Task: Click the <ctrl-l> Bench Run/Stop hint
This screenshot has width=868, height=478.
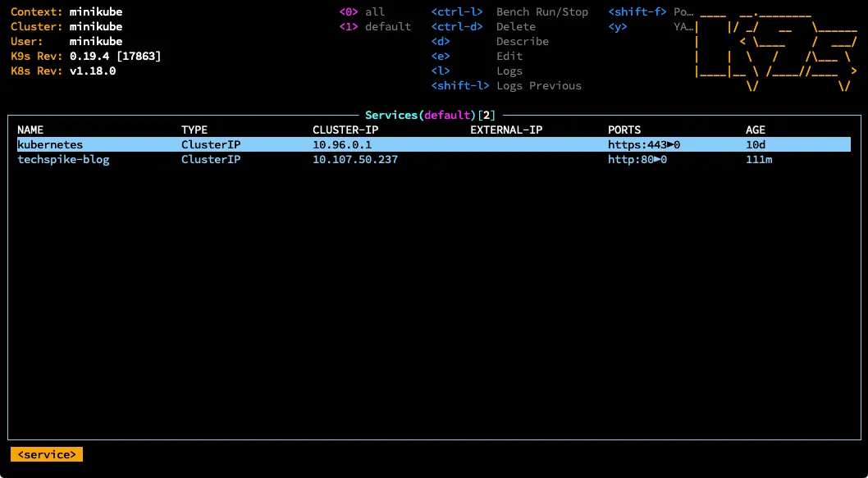Action: coord(509,11)
